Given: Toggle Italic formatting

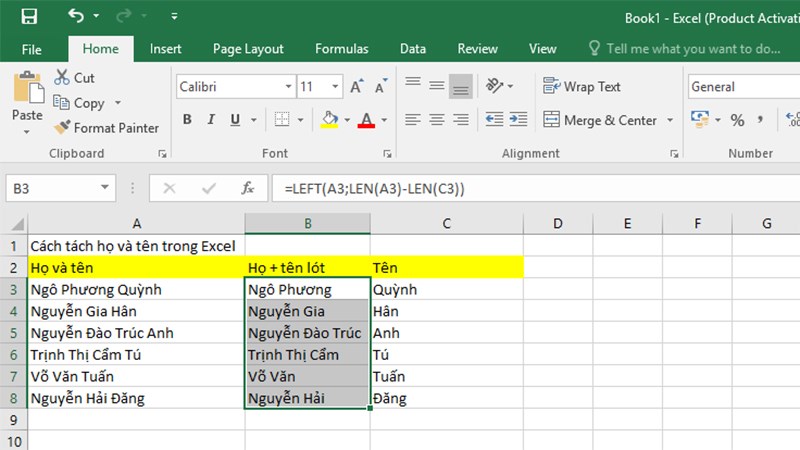Looking at the screenshot, I should [211, 119].
